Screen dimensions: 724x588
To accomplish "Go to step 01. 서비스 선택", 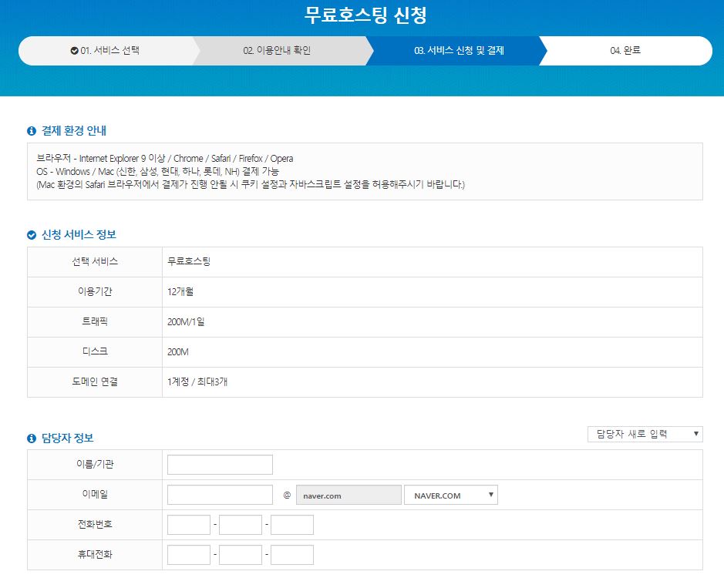I will click(106, 51).
